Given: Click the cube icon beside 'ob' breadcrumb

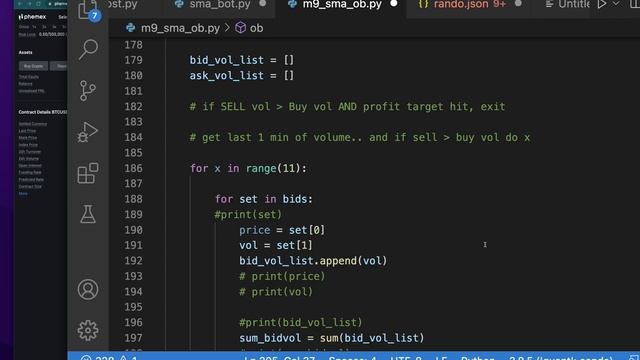Looking at the screenshot, I should tap(240, 28).
